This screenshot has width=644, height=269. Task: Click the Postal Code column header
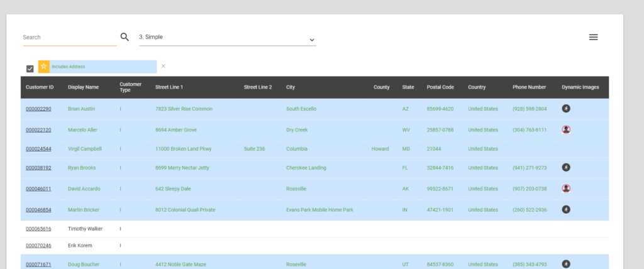[440, 87]
